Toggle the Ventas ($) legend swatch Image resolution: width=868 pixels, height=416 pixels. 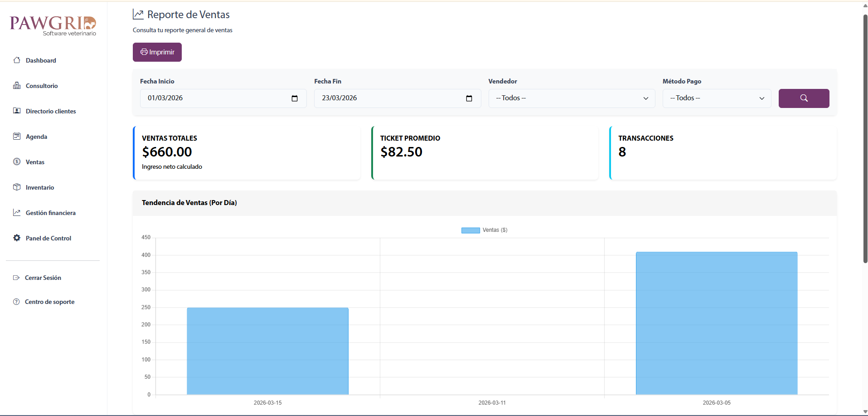coord(470,230)
